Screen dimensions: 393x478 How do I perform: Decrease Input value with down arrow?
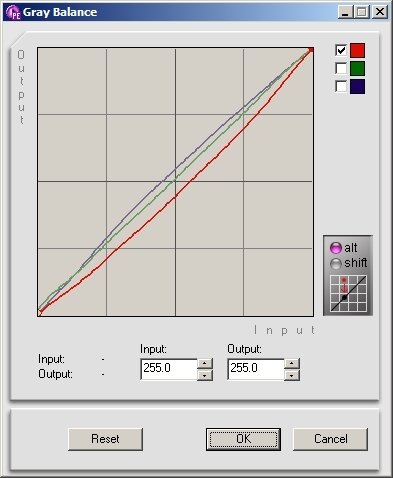point(205,375)
